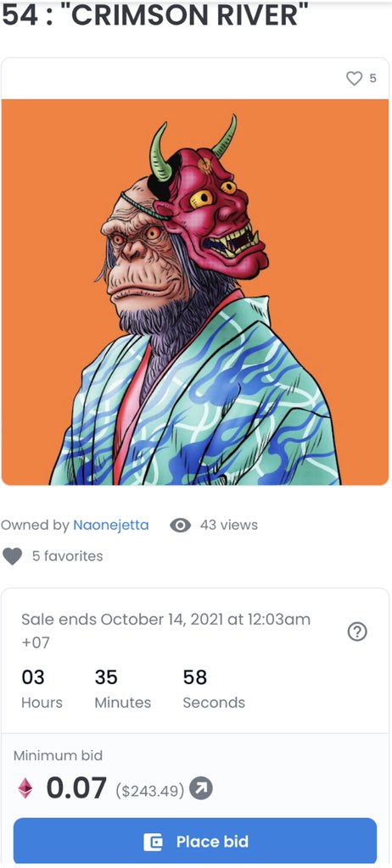Click the arrow icon next to the dollar price
Screen dimensions: 392x868
[x=201, y=789]
